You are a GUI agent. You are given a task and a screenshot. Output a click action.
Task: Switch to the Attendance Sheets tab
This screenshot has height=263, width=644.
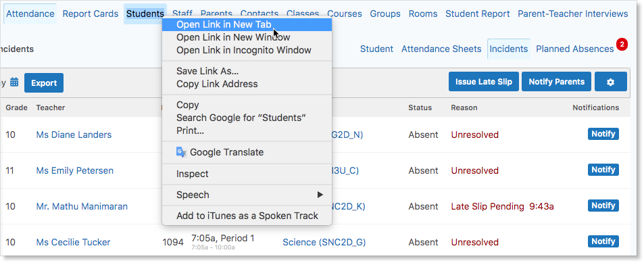tap(441, 49)
